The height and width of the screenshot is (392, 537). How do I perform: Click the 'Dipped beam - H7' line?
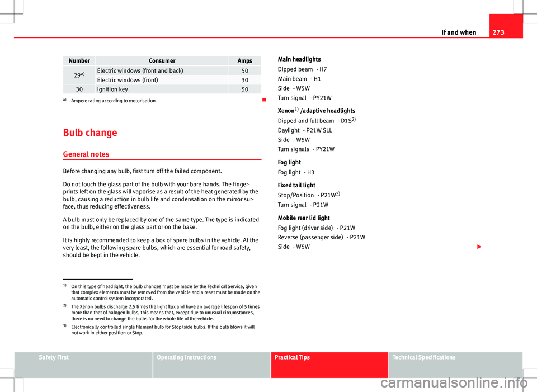point(302,69)
